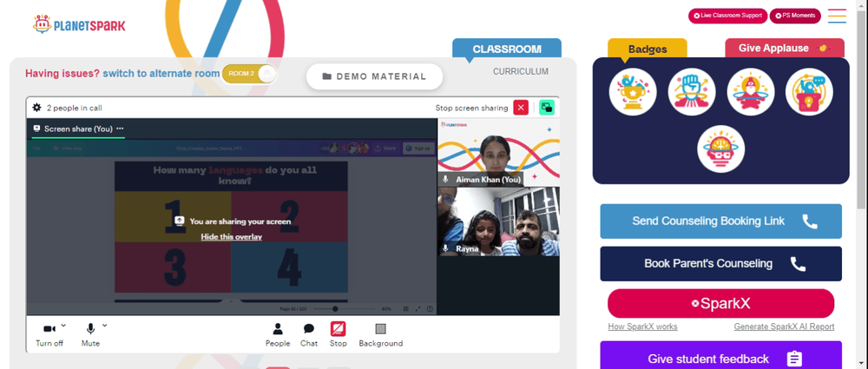Open the Badges tab

[648, 49]
